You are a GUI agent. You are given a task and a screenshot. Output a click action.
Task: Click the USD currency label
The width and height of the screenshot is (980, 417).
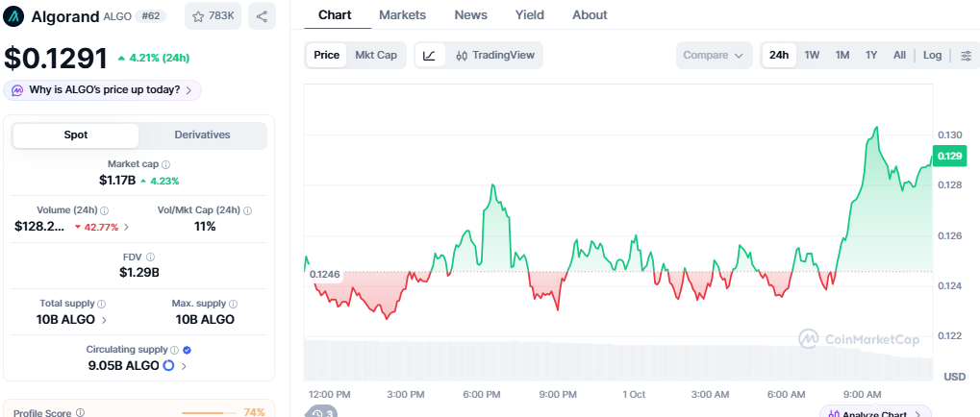(954, 377)
